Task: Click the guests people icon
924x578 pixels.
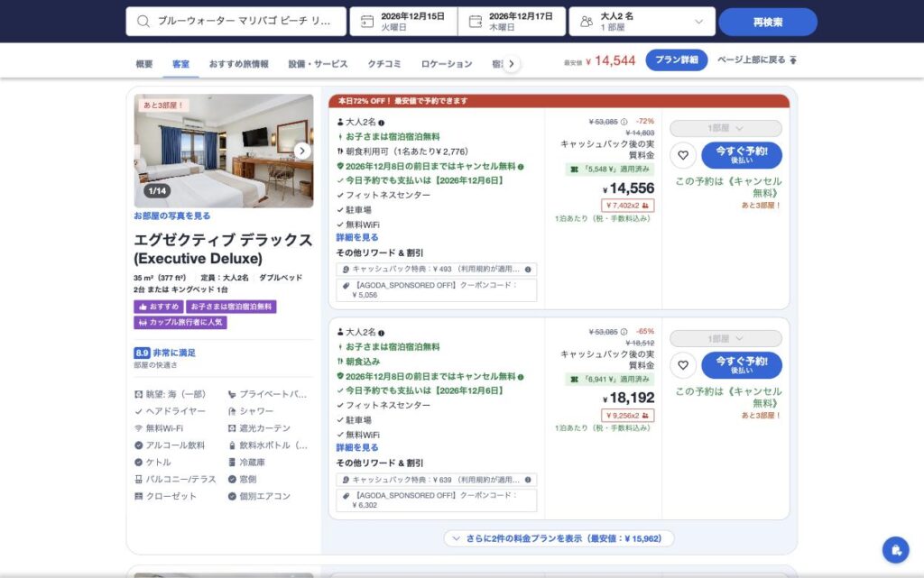Action: point(586,22)
